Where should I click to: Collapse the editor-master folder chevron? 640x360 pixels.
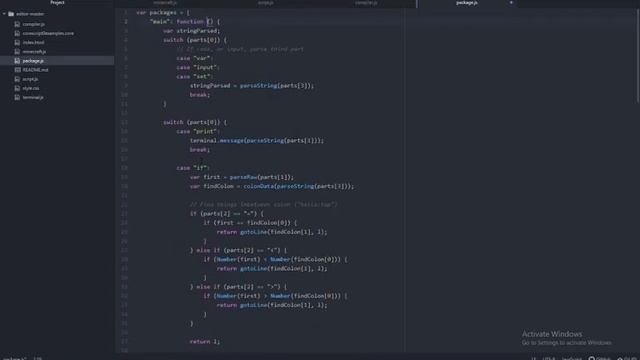pyautogui.click(x=4, y=14)
